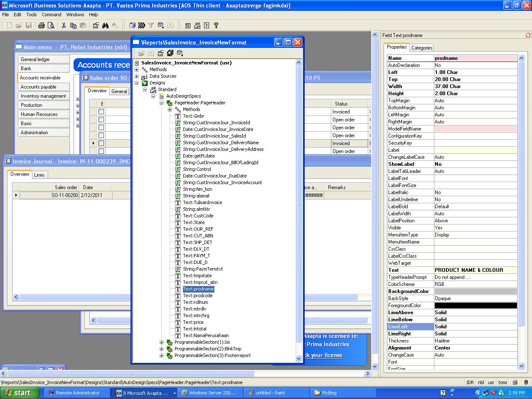Click the property sheet scroll-down arrow
Viewport: 532px width, 399px height.
pyautogui.click(x=522, y=366)
